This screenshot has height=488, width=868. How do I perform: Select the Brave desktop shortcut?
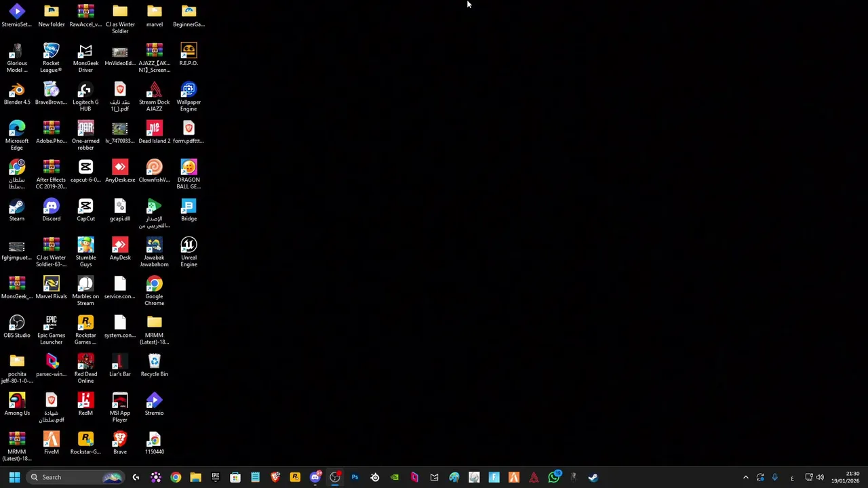click(120, 444)
